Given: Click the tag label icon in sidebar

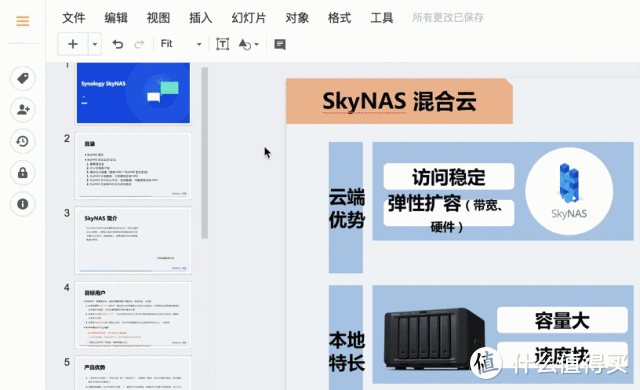Looking at the screenshot, I should pos(22,78).
